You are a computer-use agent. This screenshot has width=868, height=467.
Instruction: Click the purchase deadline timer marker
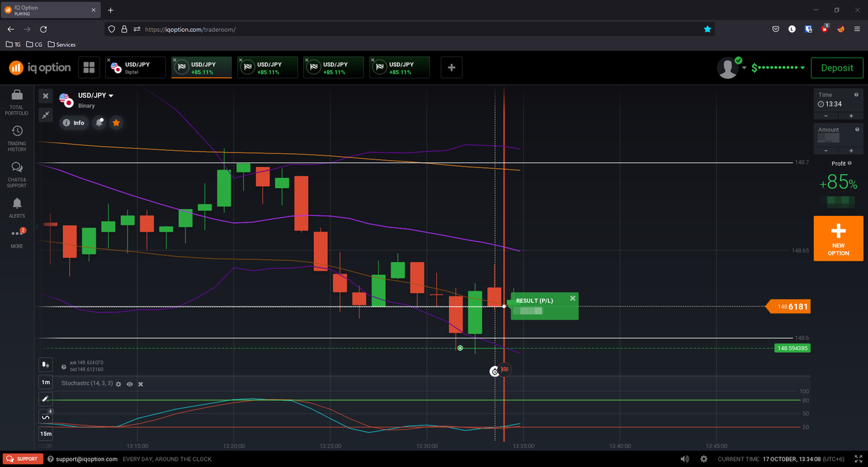pyautogui.click(x=494, y=371)
